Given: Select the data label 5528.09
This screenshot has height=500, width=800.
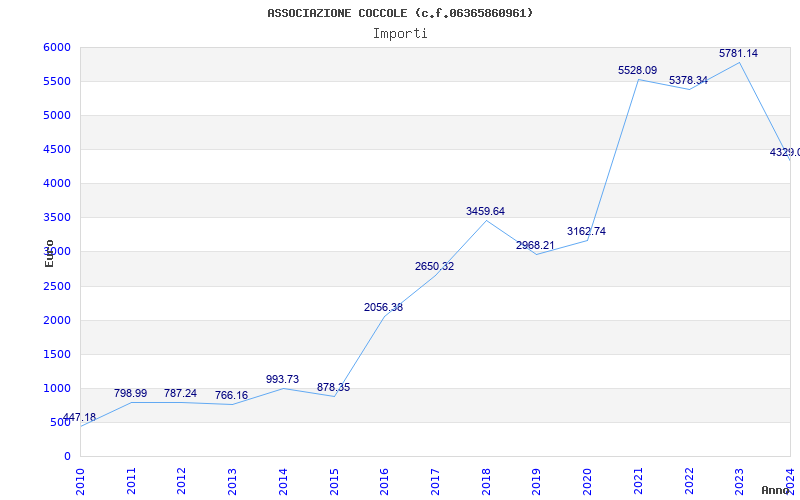Looking at the screenshot, I should [x=637, y=70].
